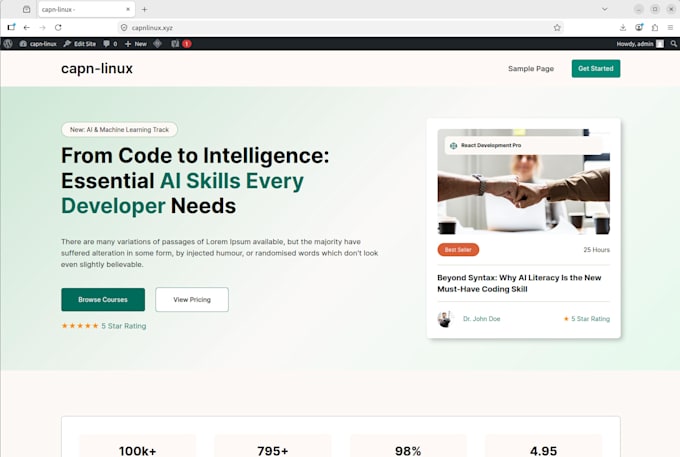This screenshot has height=457, width=680.
Task: Open the admin bar item with red 1 badge
Action: click(181, 44)
